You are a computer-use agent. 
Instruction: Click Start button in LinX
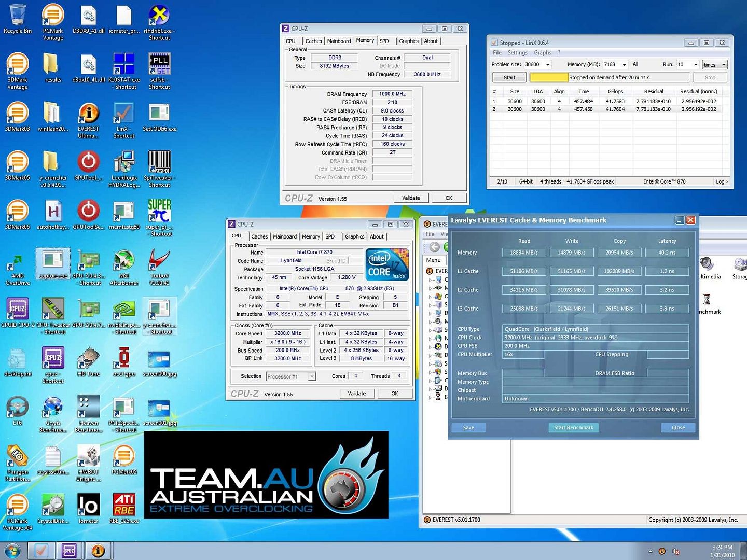[x=509, y=77]
